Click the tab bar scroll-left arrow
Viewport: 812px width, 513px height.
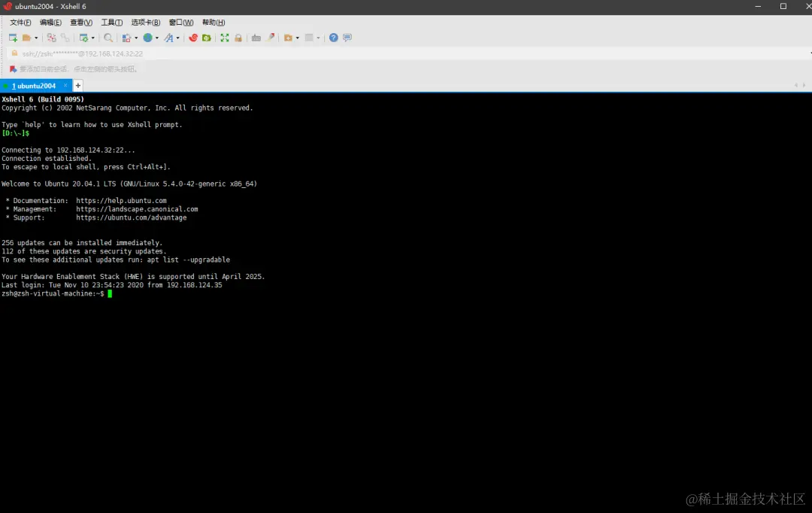[796, 86]
